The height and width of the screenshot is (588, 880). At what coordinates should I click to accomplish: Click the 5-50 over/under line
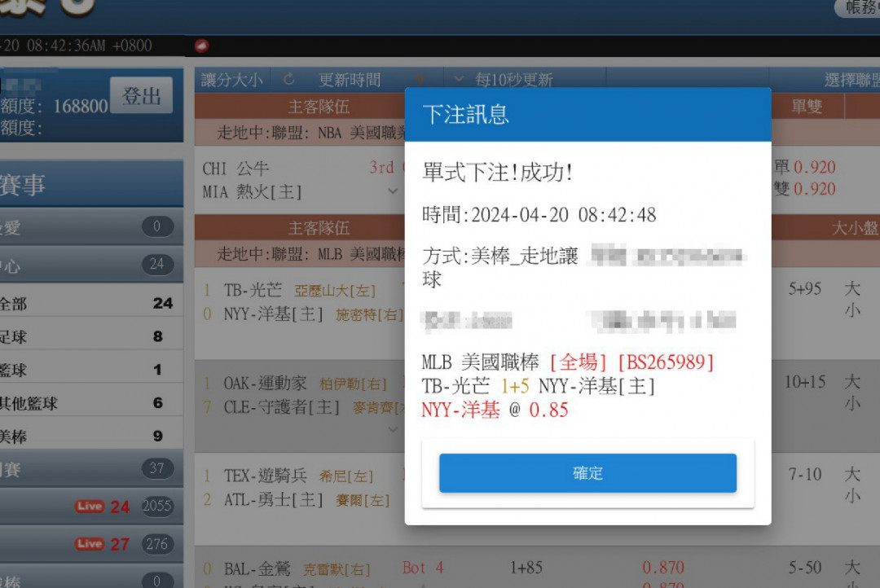click(805, 568)
